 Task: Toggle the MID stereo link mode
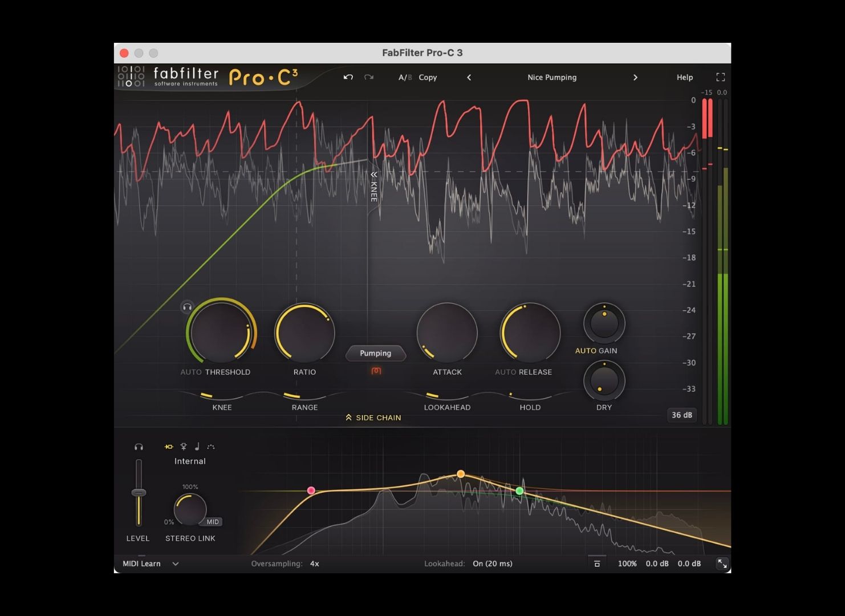click(x=213, y=522)
